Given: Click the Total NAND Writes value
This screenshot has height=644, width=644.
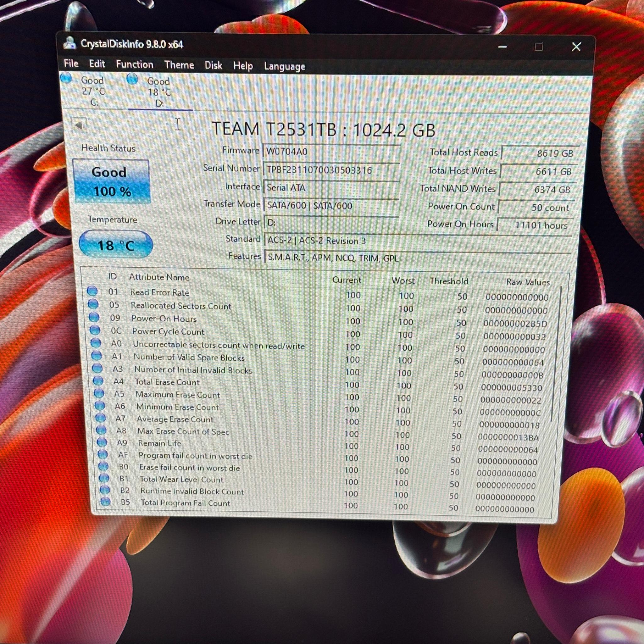Looking at the screenshot, I should click(x=537, y=189).
